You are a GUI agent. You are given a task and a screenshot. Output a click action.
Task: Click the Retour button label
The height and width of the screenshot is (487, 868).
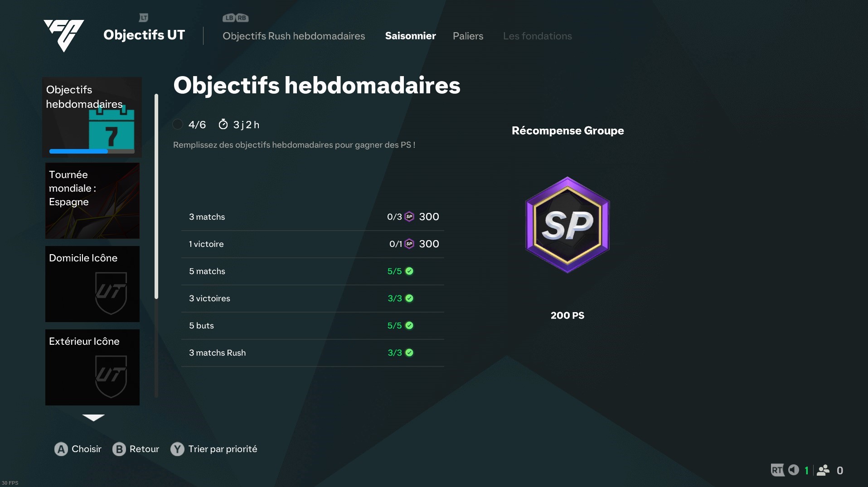[x=144, y=449]
